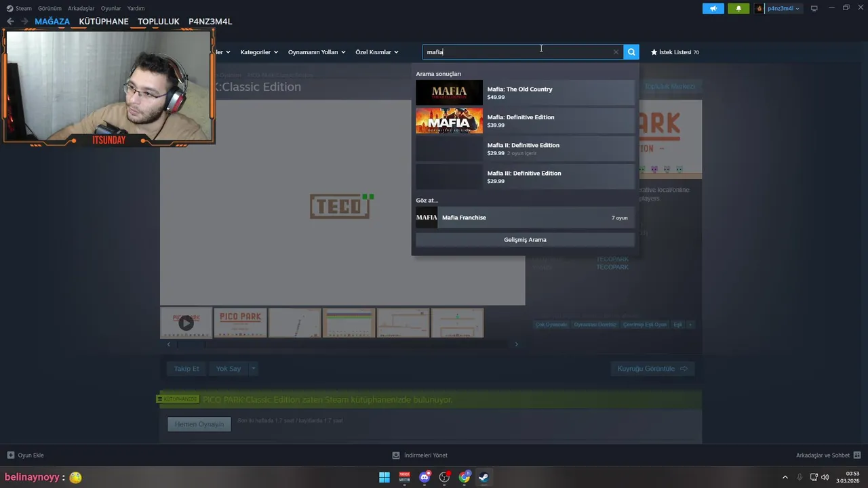Open the Mafia Franchise entry
The height and width of the screenshot is (488, 868).
(x=525, y=218)
